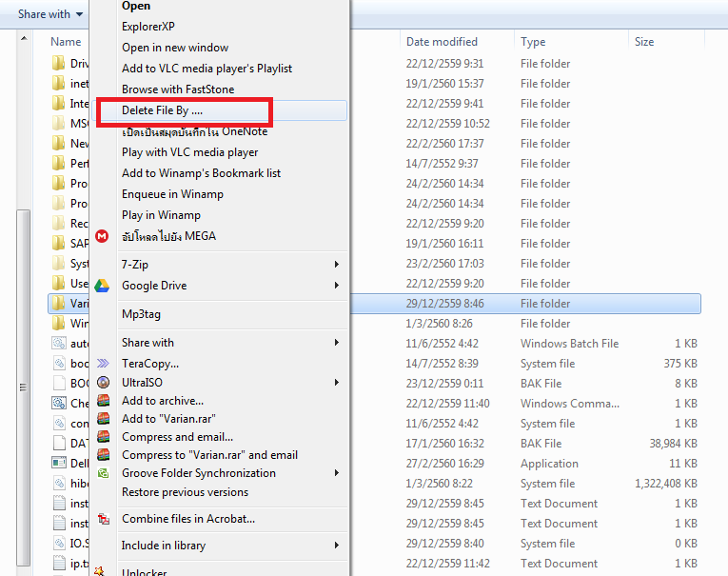Click icon of the 1,322,408 KB system file
The image size is (728, 576).
click(x=59, y=483)
